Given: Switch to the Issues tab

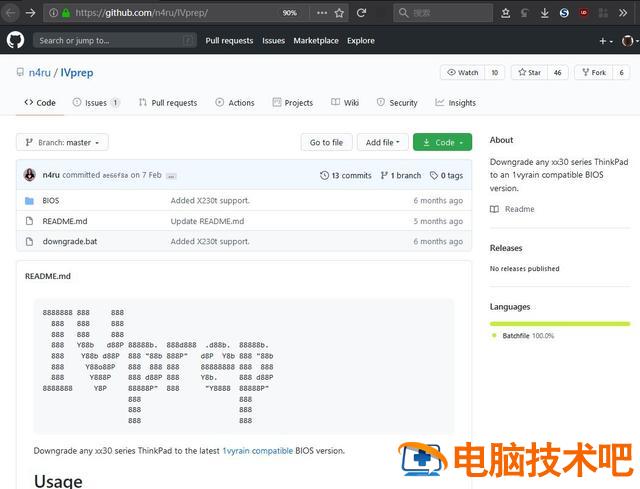Looking at the screenshot, I should (96, 103).
